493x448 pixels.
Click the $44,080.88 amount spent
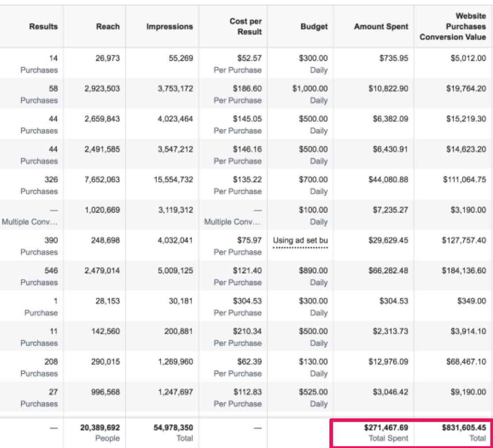tap(388, 180)
